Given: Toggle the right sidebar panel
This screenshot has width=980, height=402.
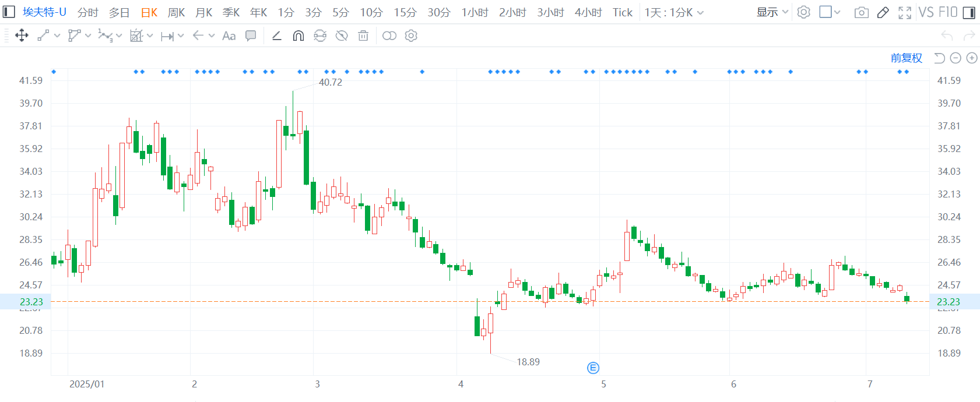Looking at the screenshot, I should pos(969,12).
